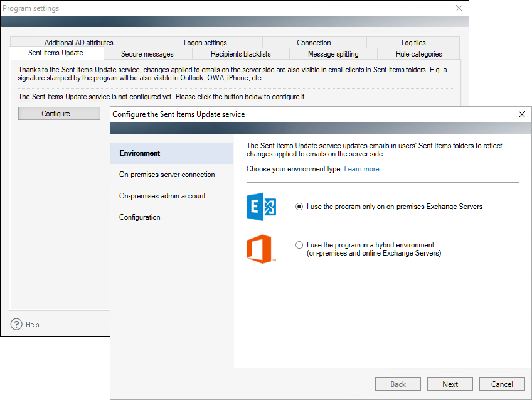
Task: Open the Learn more link
Action: pyautogui.click(x=362, y=169)
